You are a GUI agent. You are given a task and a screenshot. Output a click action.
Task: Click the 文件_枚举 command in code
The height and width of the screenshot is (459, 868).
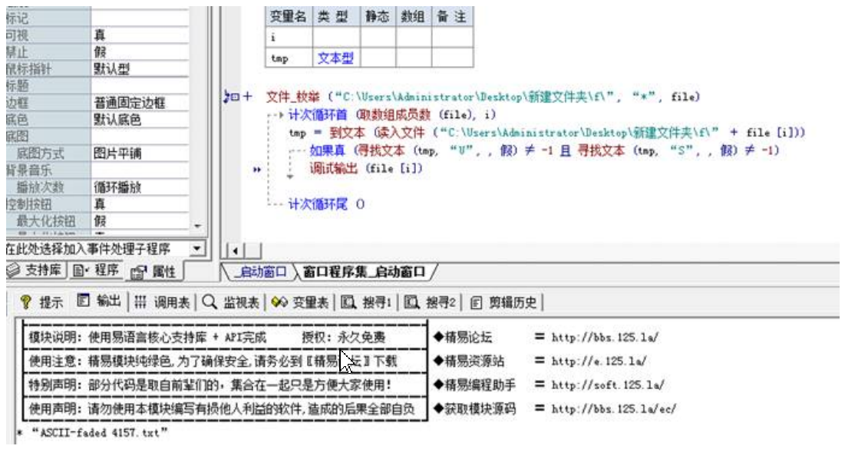click(292, 97)
